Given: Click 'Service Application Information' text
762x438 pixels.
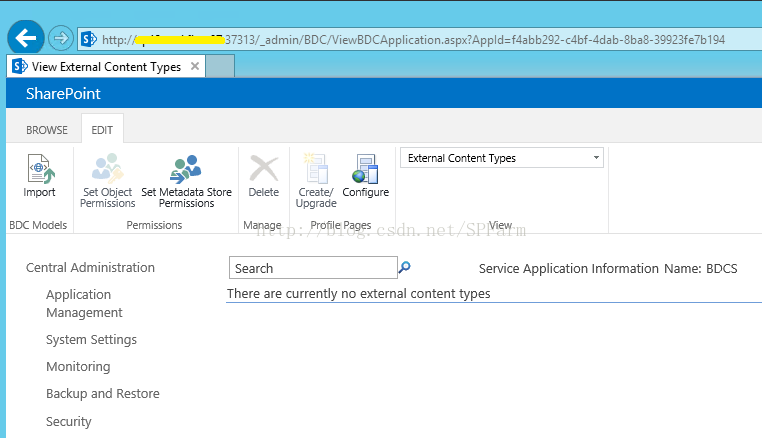Looking at the screenshot, I should (x=569, y=268).
